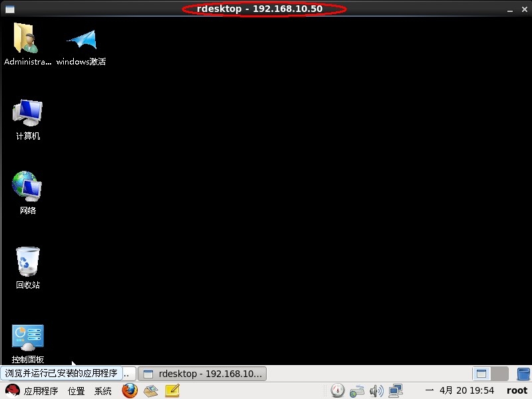
Task: Close the rdesktop window
Action: 525,9
